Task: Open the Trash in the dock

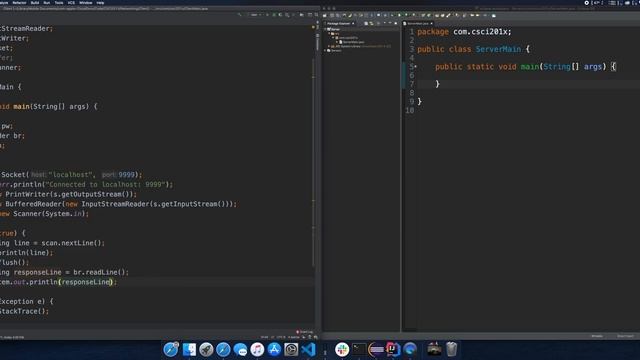Action: (x=451, y=349)
